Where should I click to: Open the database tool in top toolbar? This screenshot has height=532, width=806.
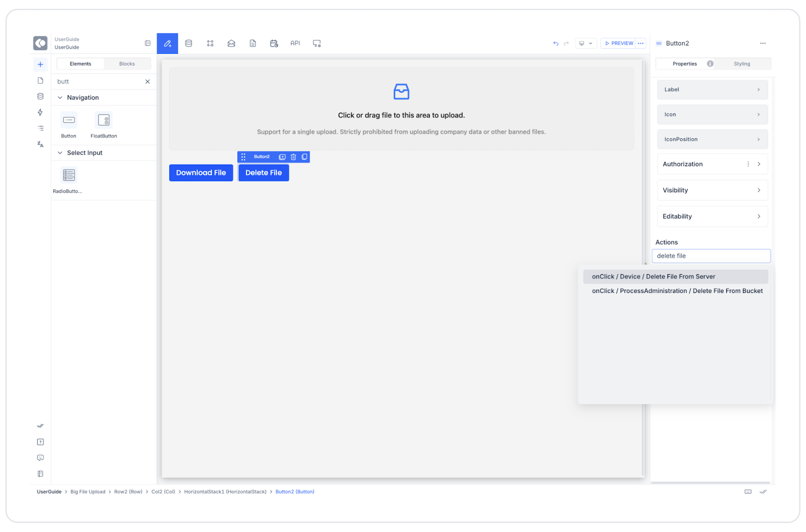(x=189, y=43)
